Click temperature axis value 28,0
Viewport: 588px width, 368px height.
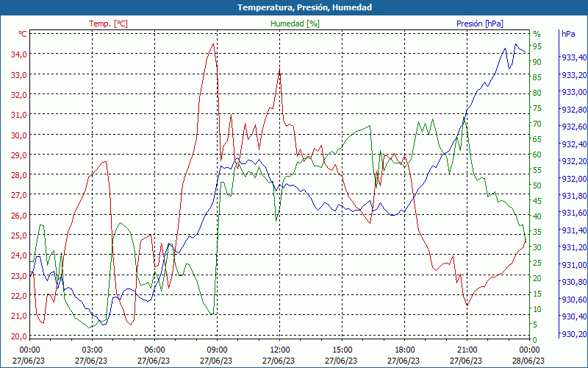click(x=19, y=175)
